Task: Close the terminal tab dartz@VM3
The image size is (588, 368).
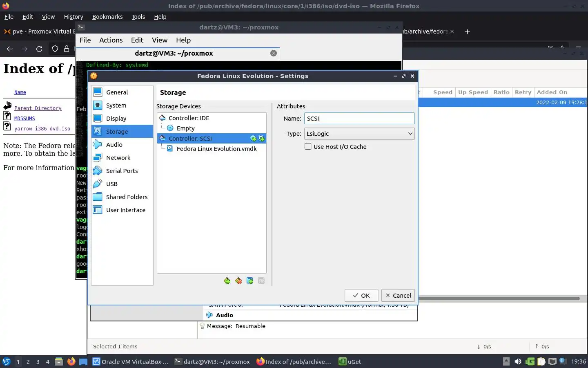Action: coord(274,53)
